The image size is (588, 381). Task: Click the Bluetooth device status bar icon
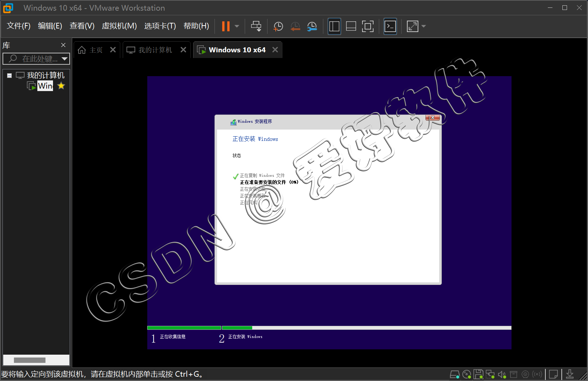[x=537, y=374]
